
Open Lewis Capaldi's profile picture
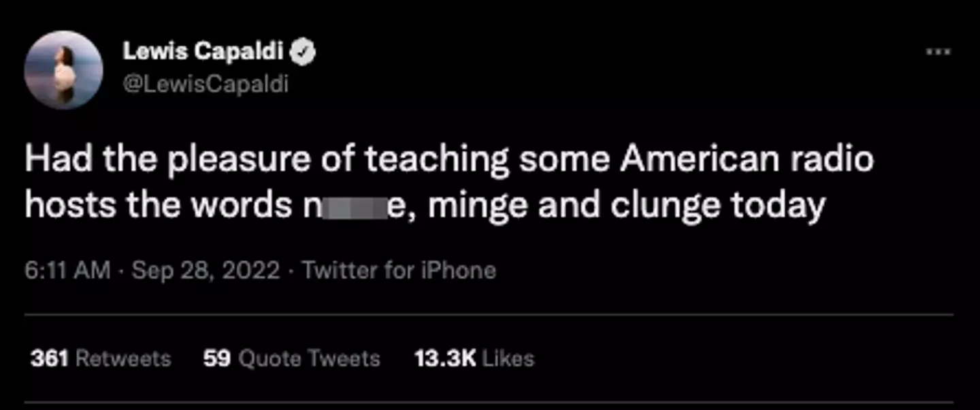[x=63, y=70]
